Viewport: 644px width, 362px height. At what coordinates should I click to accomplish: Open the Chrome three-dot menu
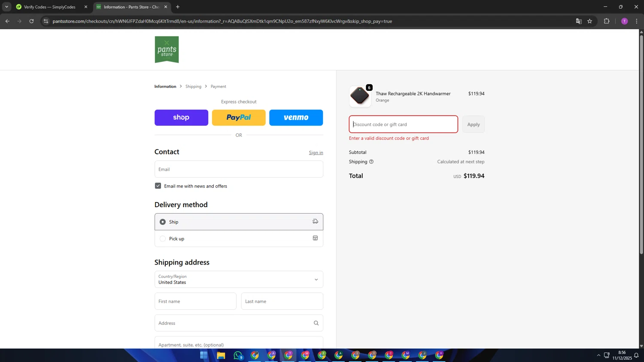tap(636, 21)
